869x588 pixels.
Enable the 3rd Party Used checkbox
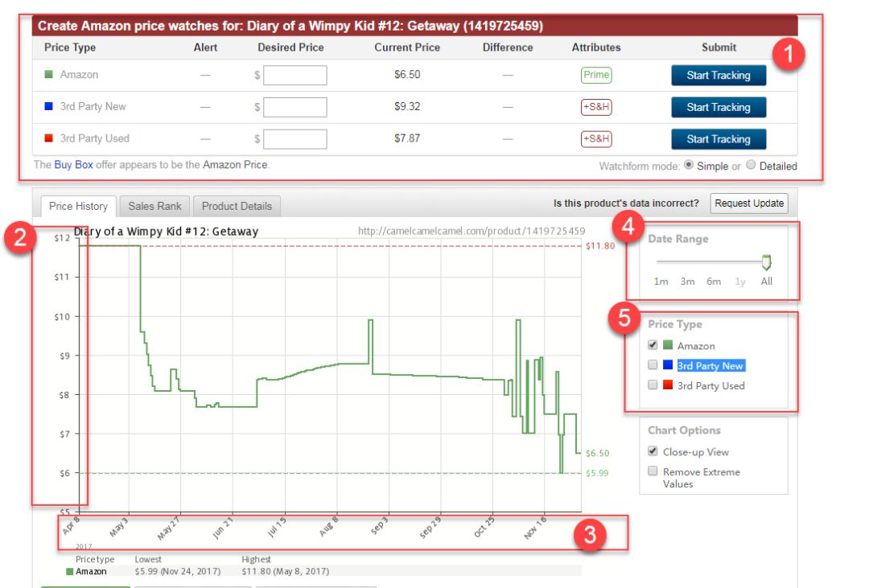pyautogui.click(x=653, y=385)
